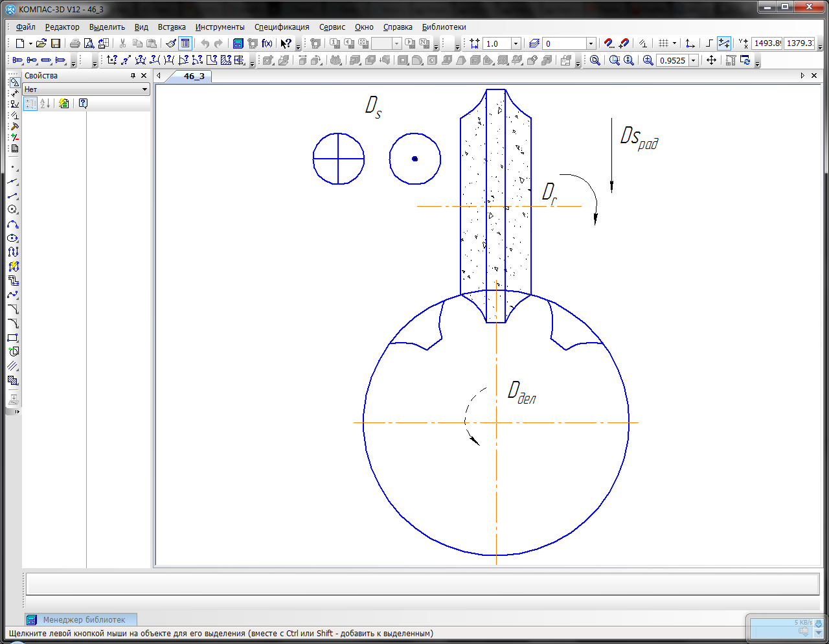The height and width of the screenshot is (644, 829).
Task: Open the Библиотеки menu
Action: click(x=444, y=27)
